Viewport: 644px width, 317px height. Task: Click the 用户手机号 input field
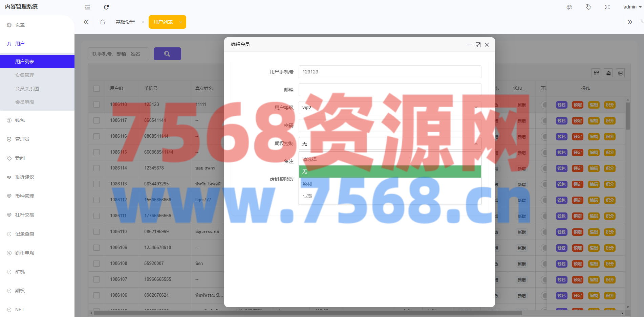point(389,72)
